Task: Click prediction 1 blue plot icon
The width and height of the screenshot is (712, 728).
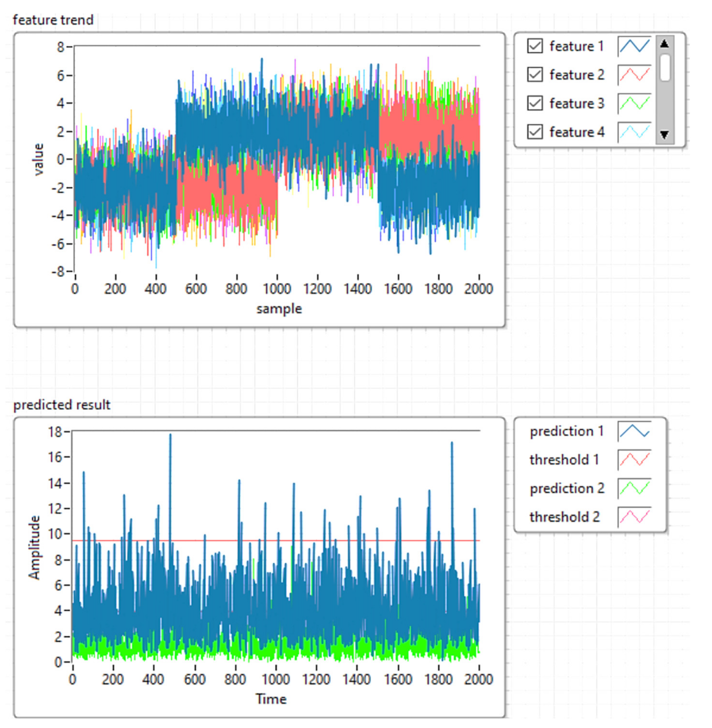Action: (634, 431)
